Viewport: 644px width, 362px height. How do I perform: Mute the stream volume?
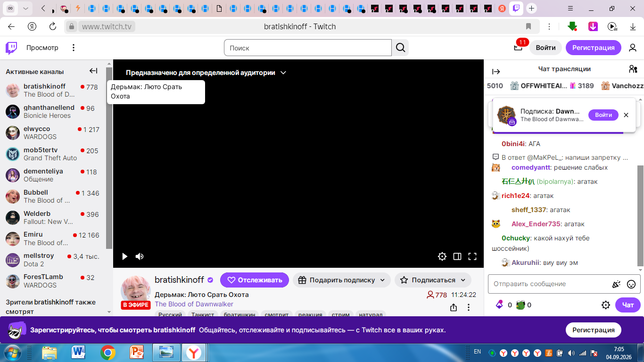point(140,256)
